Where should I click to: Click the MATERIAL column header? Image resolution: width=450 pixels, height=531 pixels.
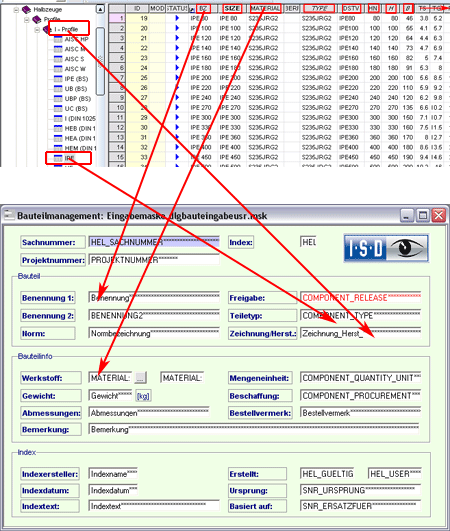[265, 8]
